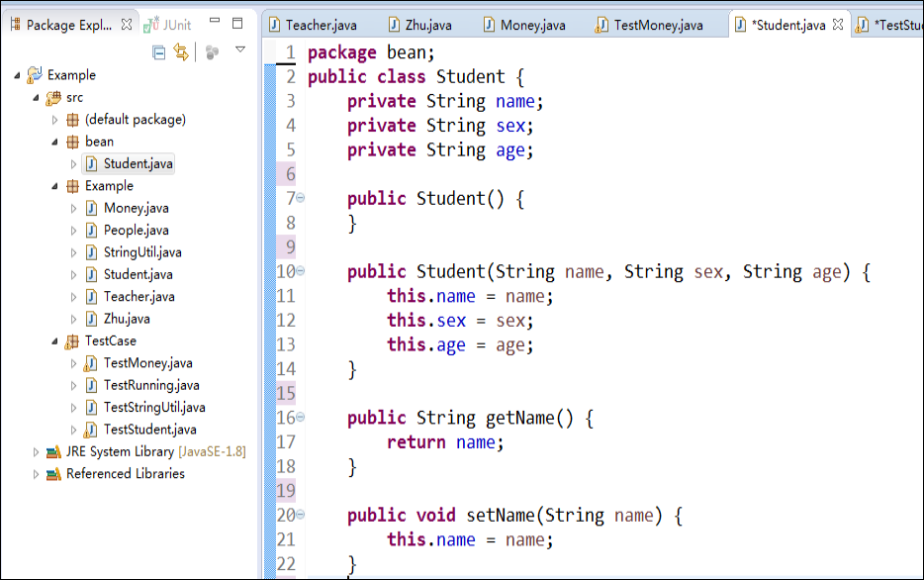The height and width of the screenshot is (580, 924).
Task: Click the class name Student on line 2
Action: pos(470,76)
